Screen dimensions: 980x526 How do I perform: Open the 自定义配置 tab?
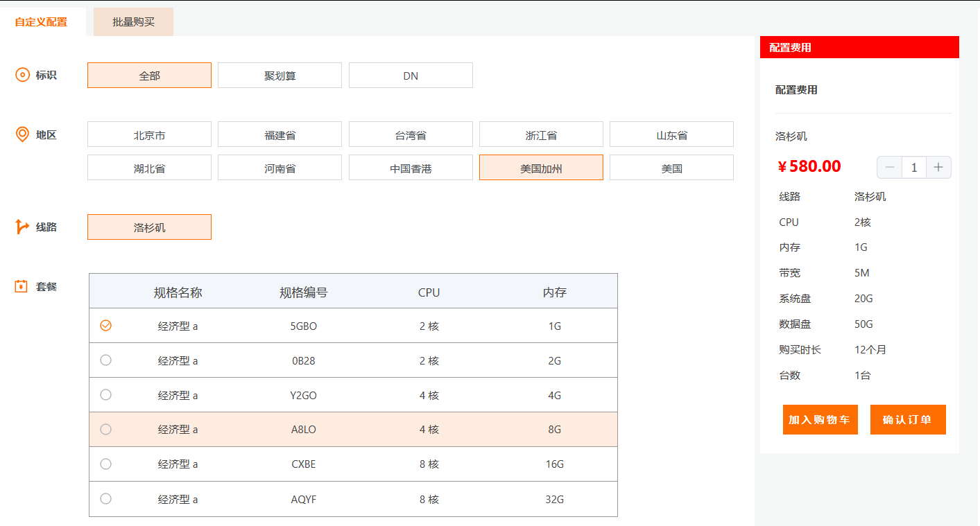coord(42,22)
